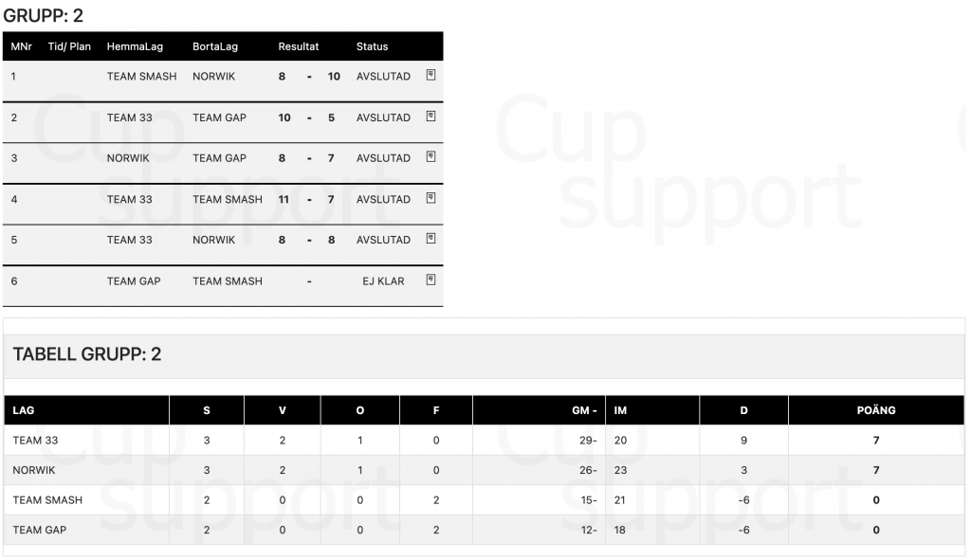
Task: Open match report icon for match 1
Action: pos(431,75)
